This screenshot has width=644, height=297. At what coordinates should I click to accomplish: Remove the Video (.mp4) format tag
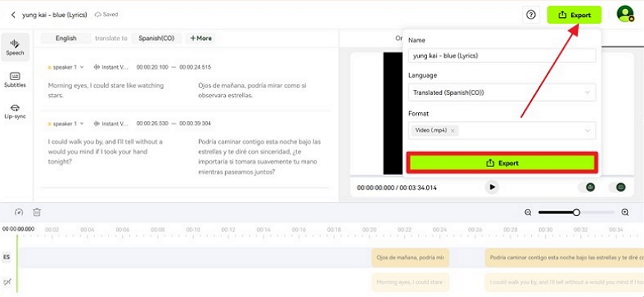[452, 131]
